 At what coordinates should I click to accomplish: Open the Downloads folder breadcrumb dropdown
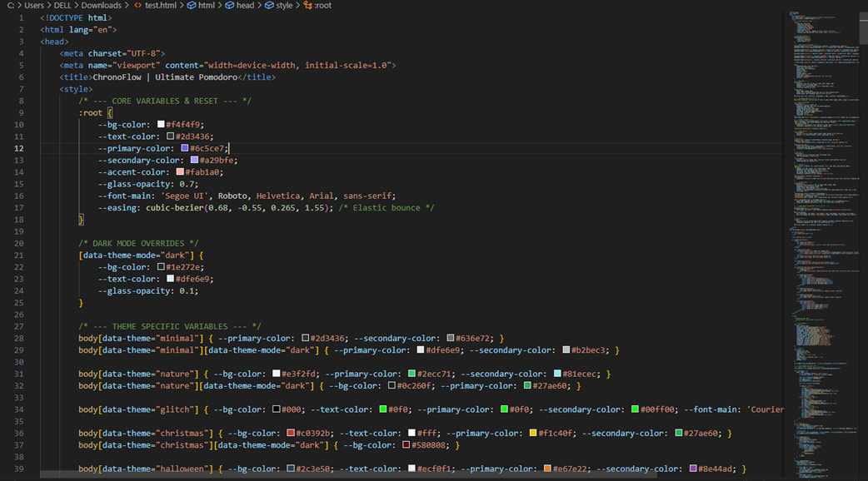click(101, 5)
